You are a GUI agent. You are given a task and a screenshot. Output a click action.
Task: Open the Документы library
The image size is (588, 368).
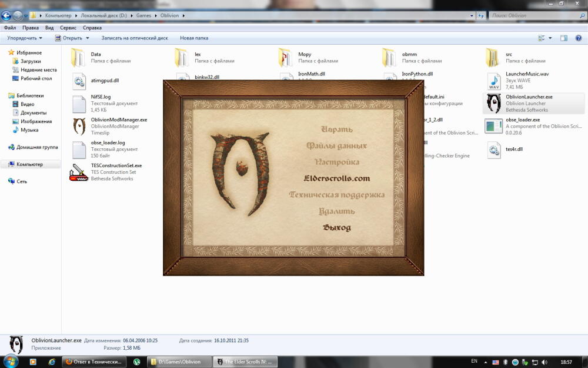pos(34,112)
